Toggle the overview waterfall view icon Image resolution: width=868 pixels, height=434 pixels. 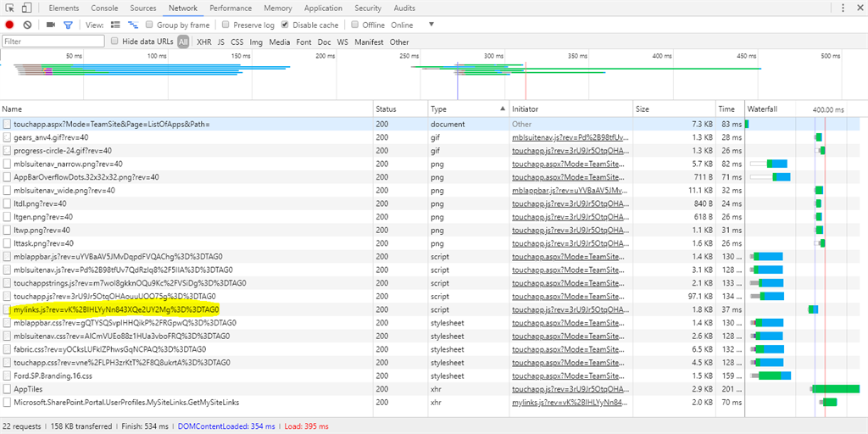(x=133, y=25)
